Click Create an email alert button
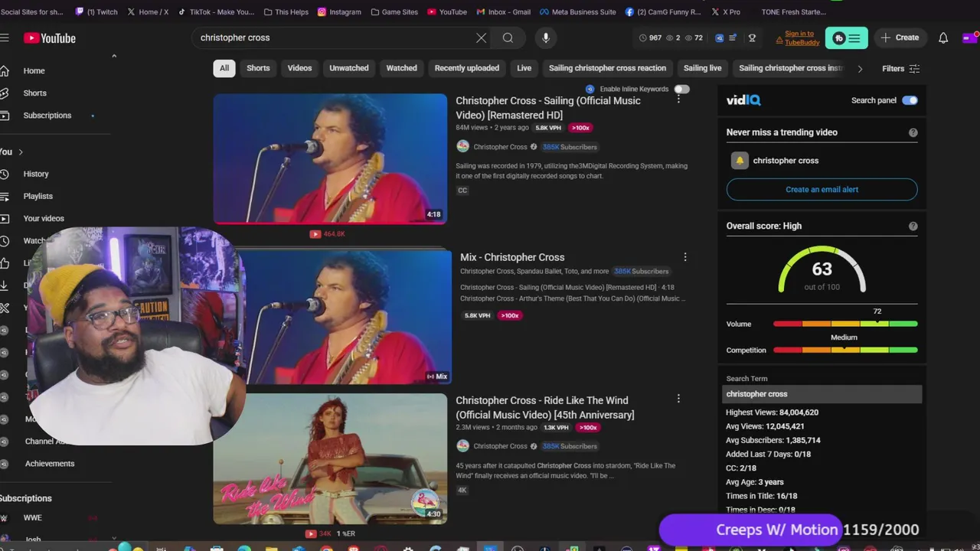Screen dimensions: 980x551 click(822, 190)
